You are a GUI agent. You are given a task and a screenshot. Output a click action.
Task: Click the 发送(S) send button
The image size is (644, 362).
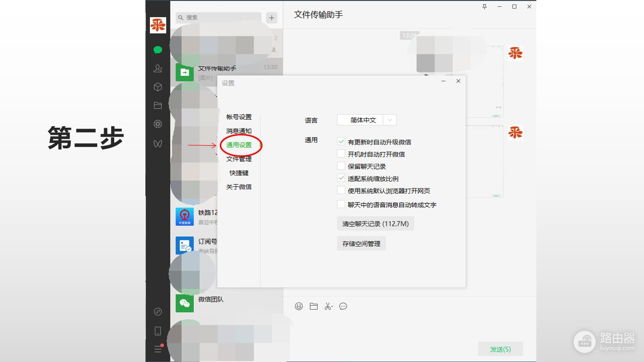pos(500,349)
